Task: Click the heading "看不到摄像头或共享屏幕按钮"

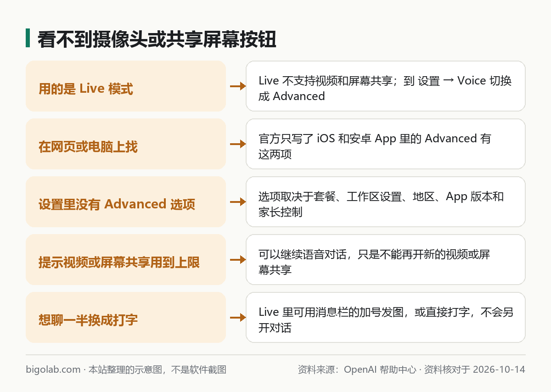Action: pos(157,39)
